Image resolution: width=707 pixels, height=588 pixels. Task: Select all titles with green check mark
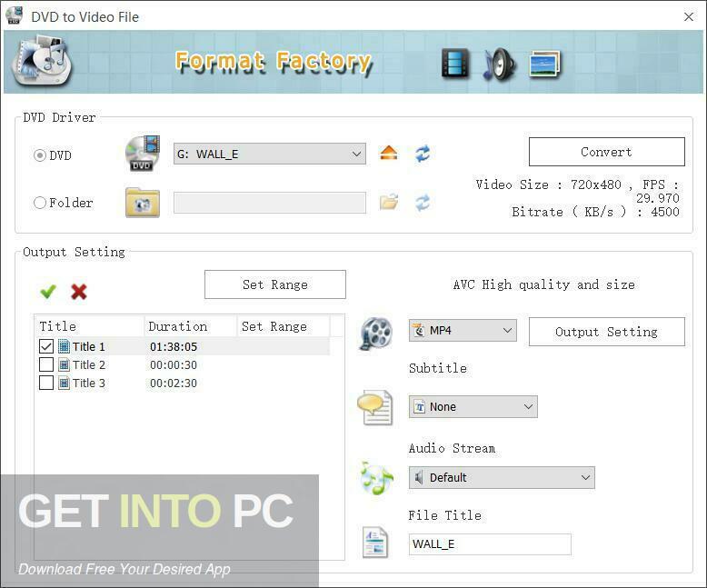(x=48, y=292)
